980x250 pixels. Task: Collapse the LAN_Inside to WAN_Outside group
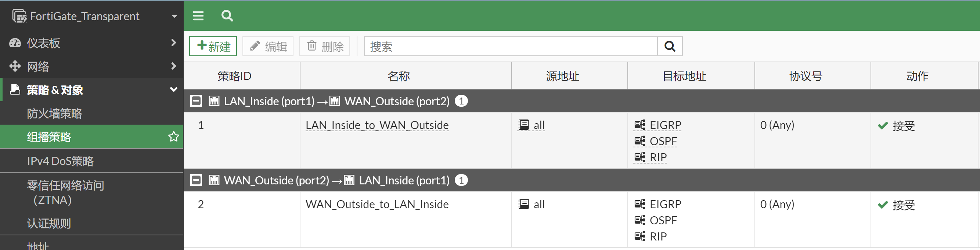point(196,101)
